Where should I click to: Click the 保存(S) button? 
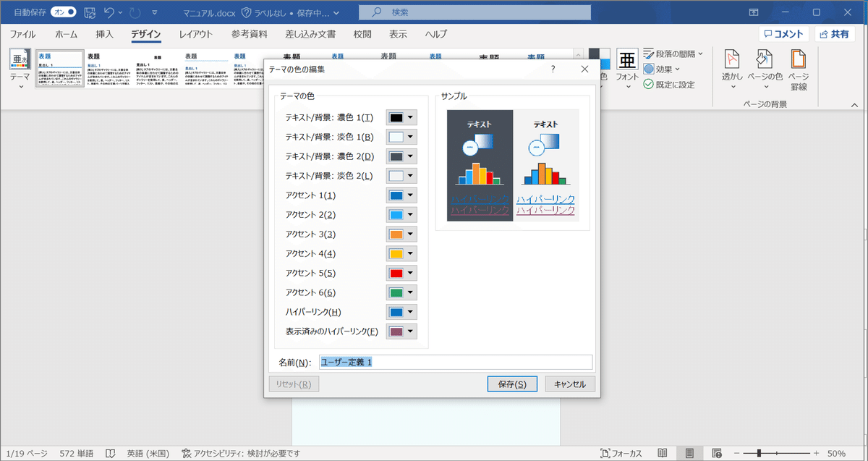513,384
